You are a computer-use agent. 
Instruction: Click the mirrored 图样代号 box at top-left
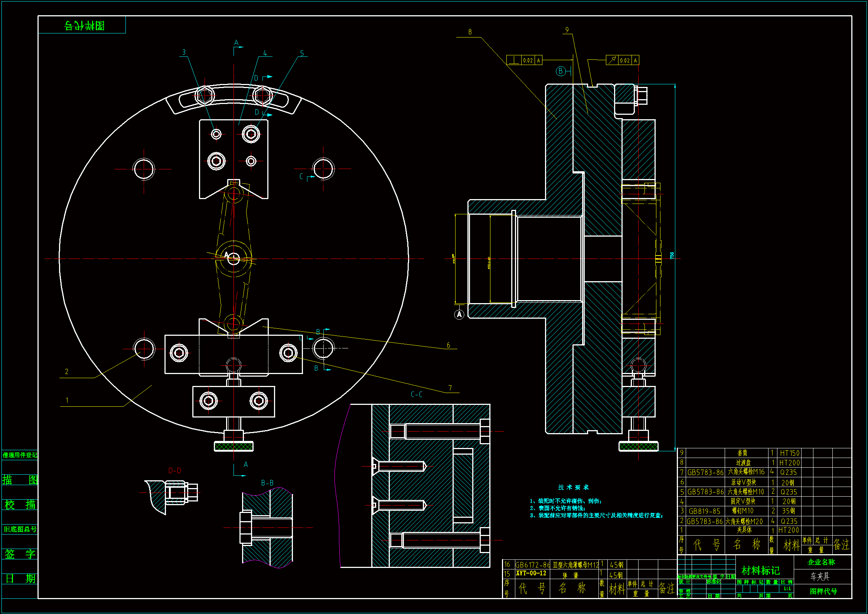(x=82, y=25)
